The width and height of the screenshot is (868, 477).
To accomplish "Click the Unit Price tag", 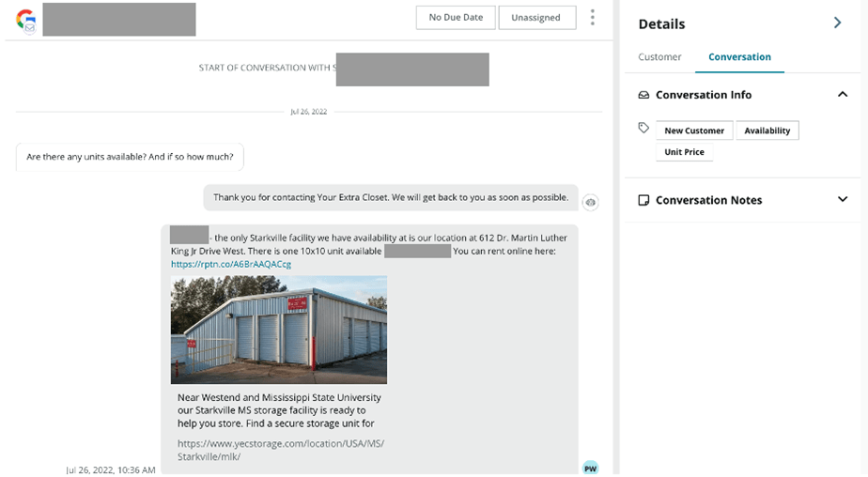I will (x=684, y=152).
